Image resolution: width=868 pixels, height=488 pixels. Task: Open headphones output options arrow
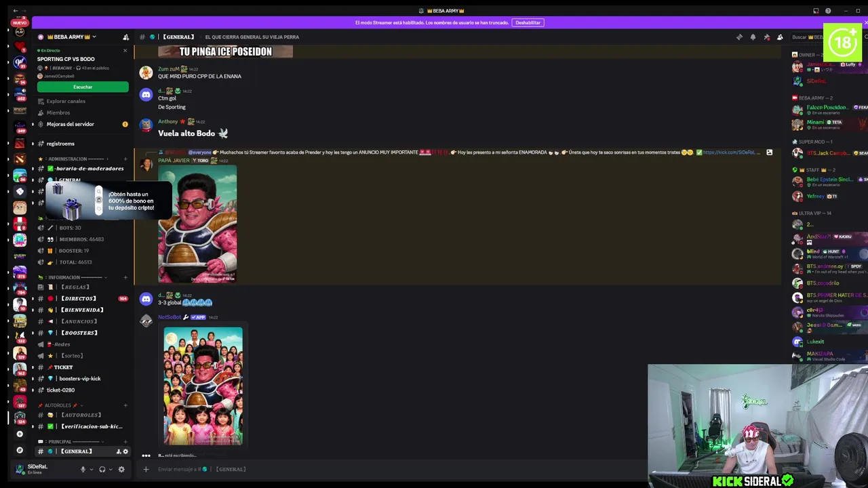click(x=111, y=469)
